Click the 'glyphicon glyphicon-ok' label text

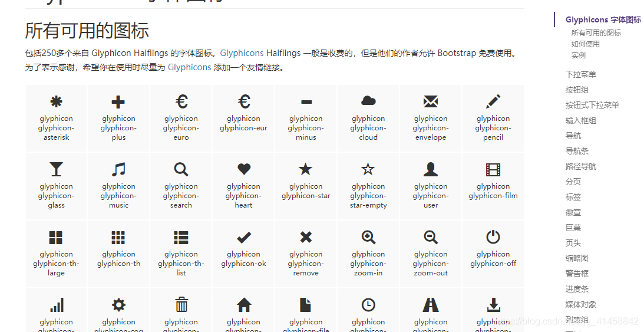click(243, 259)
